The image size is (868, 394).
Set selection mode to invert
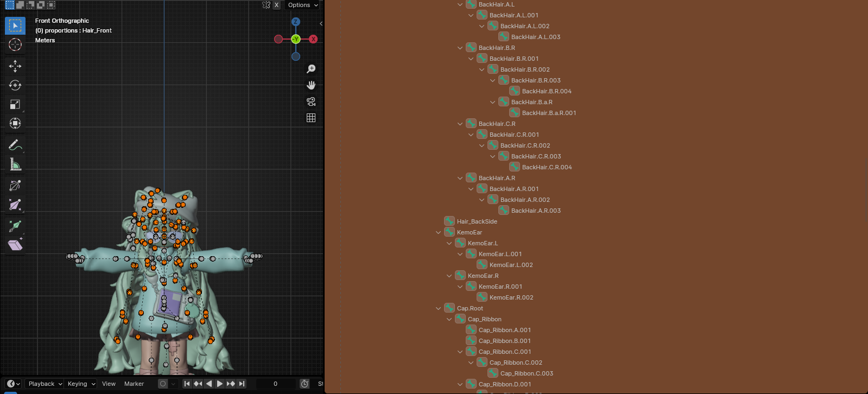coord(41,5)
